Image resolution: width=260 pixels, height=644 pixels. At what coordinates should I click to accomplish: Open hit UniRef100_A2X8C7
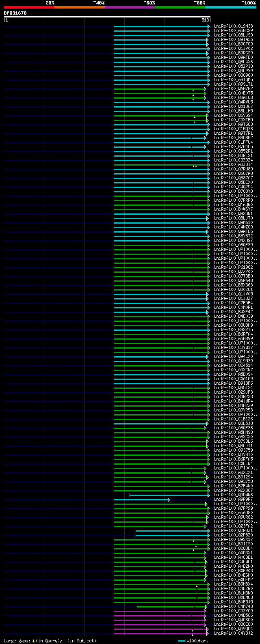233,491
